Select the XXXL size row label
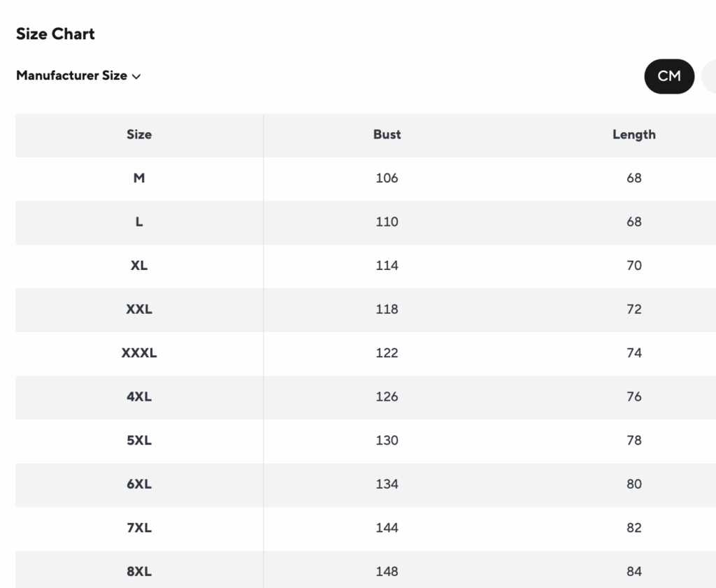 (139, 353)
